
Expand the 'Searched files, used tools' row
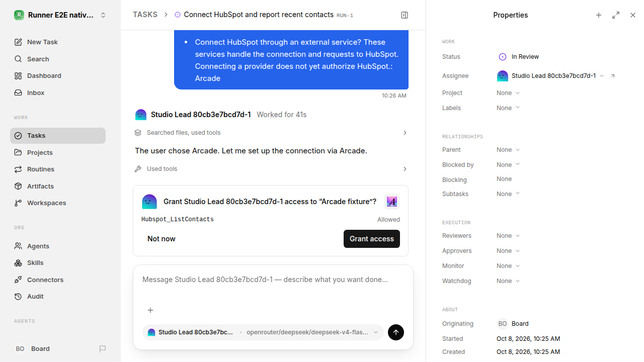click(x=271, y=133)
